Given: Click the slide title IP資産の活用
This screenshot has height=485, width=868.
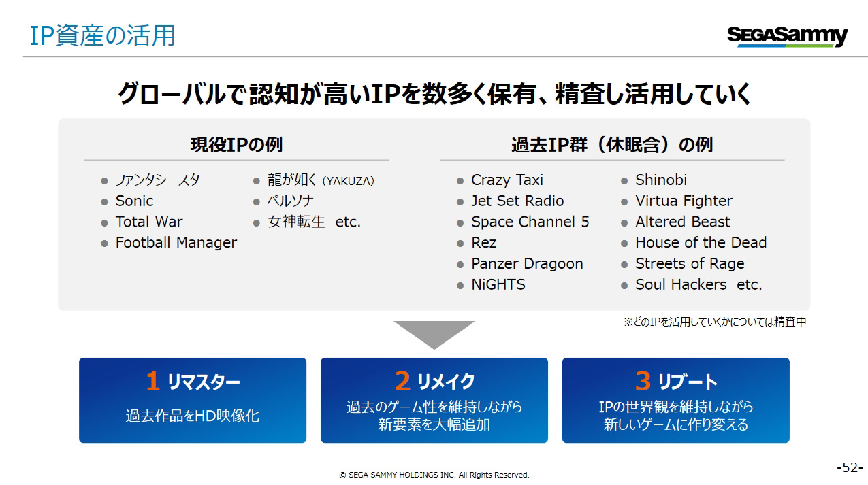Looking at the screenshot, I should 102,35.
